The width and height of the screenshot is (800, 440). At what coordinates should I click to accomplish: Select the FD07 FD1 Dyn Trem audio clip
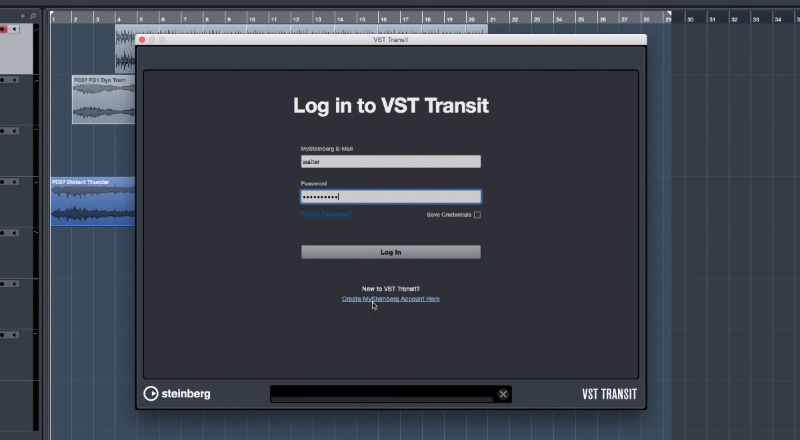click(x=104, y=99)
